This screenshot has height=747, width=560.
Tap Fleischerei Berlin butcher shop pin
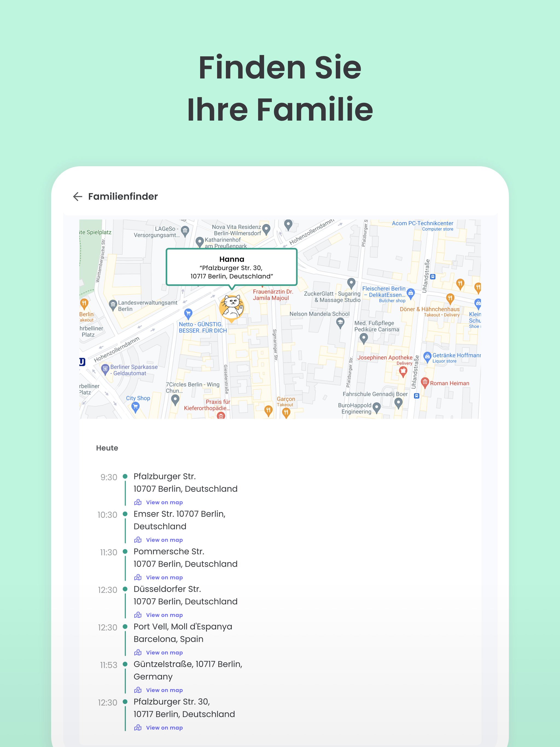411,294
